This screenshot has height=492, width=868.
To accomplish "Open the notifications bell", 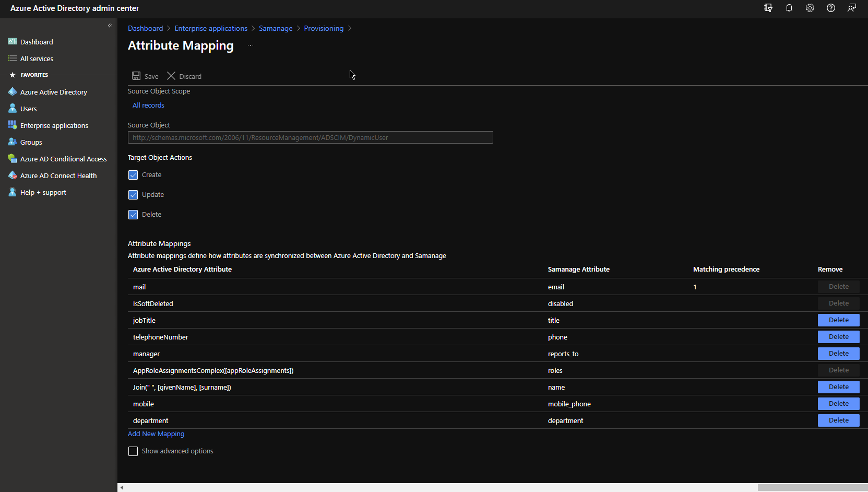I will (789, 8).
